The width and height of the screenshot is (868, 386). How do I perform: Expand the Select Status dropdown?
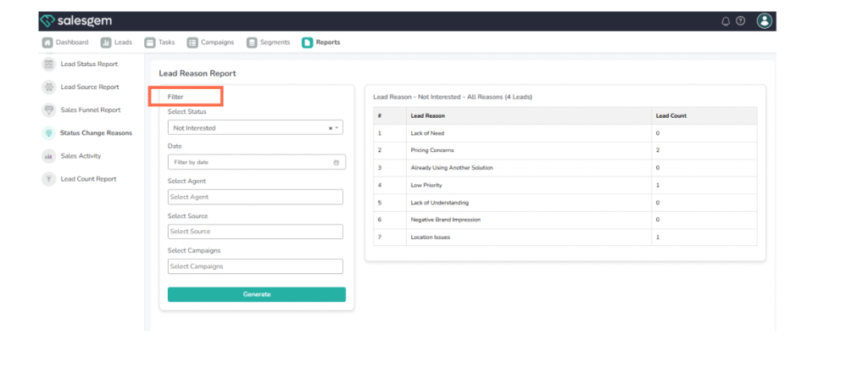pos(337,128)
